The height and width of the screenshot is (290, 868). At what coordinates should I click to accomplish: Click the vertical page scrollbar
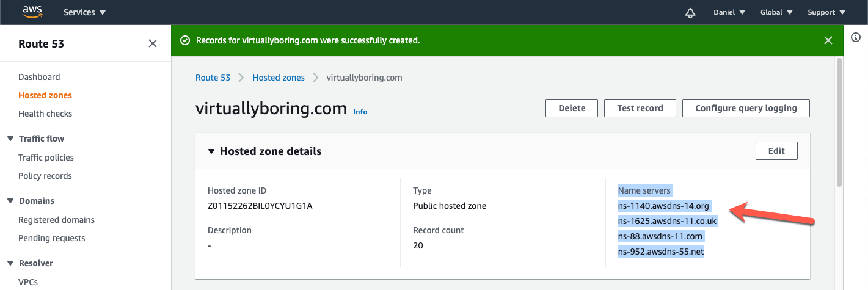click(839, 122)
